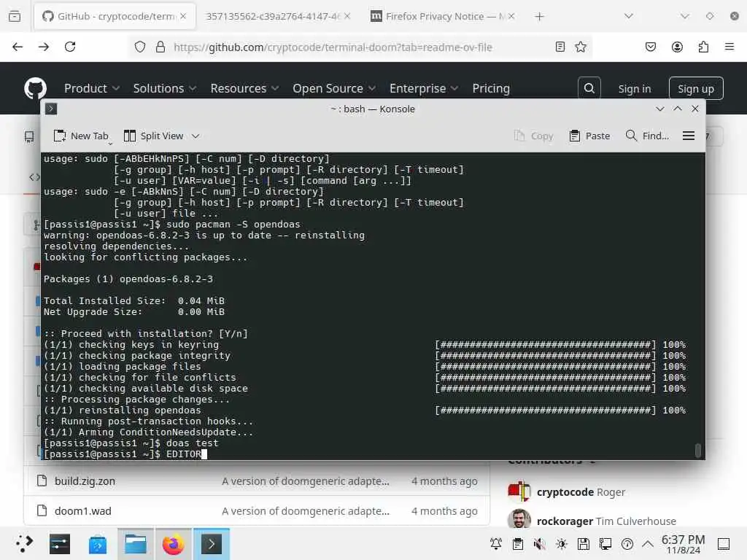
Task: Open build.zig.zon file link
Action: click(x=85, y=481)
